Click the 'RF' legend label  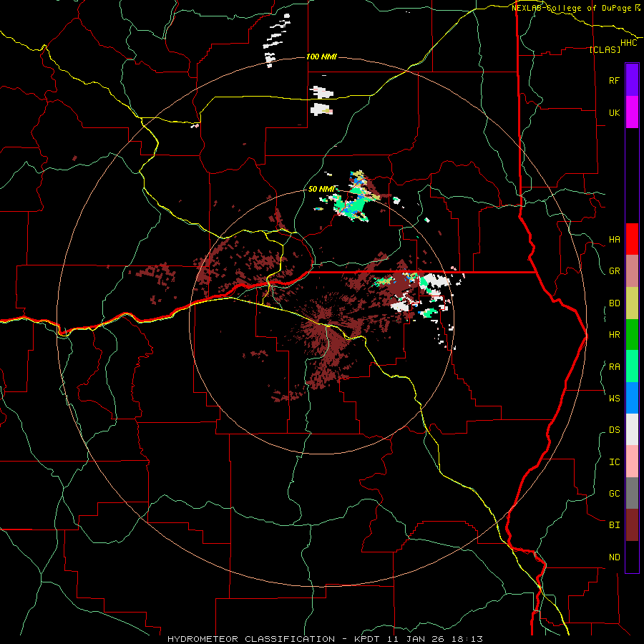click(x=614, y=80)
